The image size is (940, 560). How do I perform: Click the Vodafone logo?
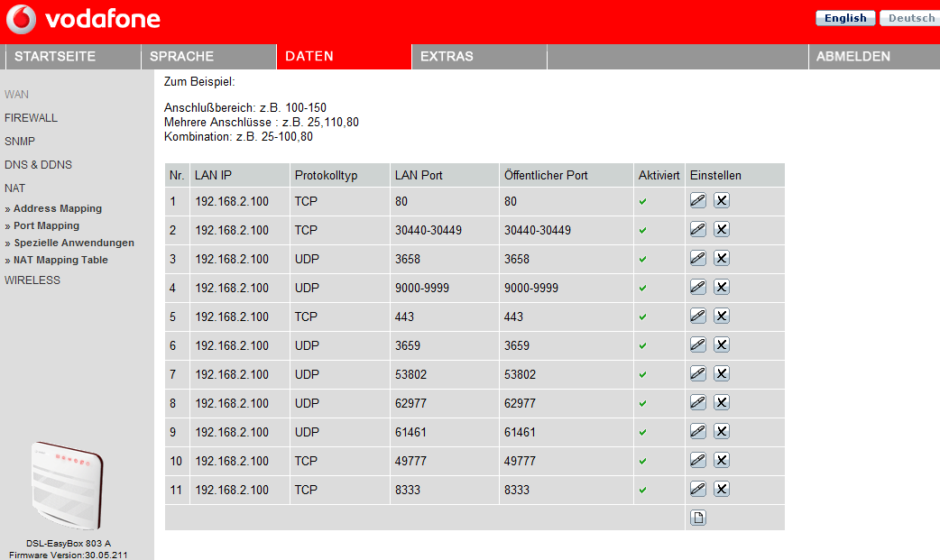83,19
